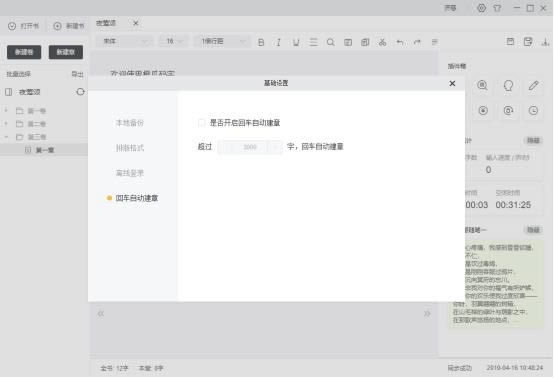Screen dimensions: 554x378
Task: Click the search magnifier toolbar icon
Action: tap(330, 42)
